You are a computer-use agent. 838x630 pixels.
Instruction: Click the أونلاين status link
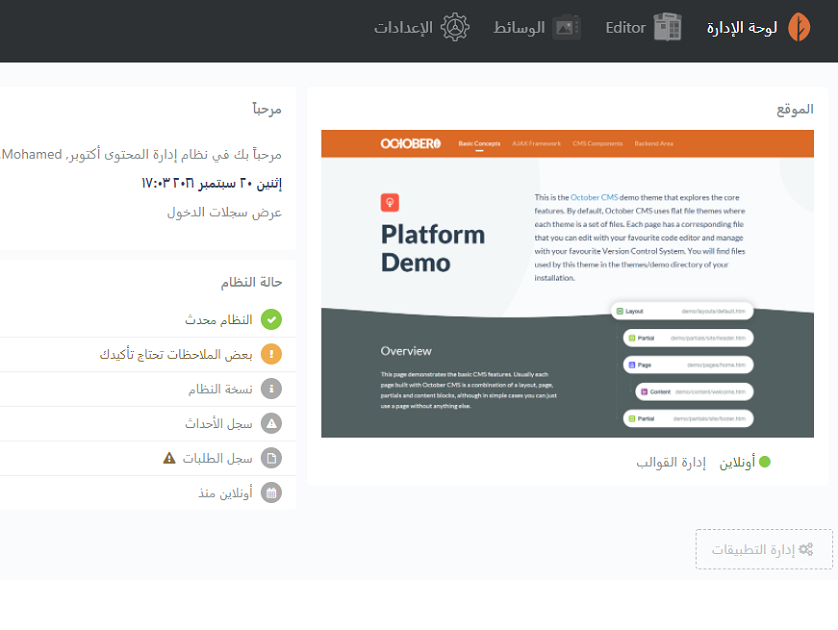coord(737,462)
